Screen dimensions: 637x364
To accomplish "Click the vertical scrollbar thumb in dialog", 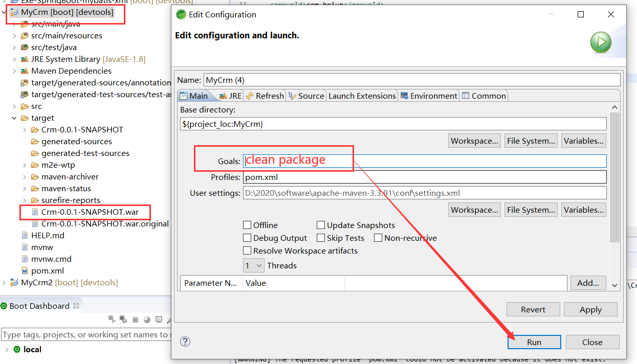I will [x=614, y=176].
